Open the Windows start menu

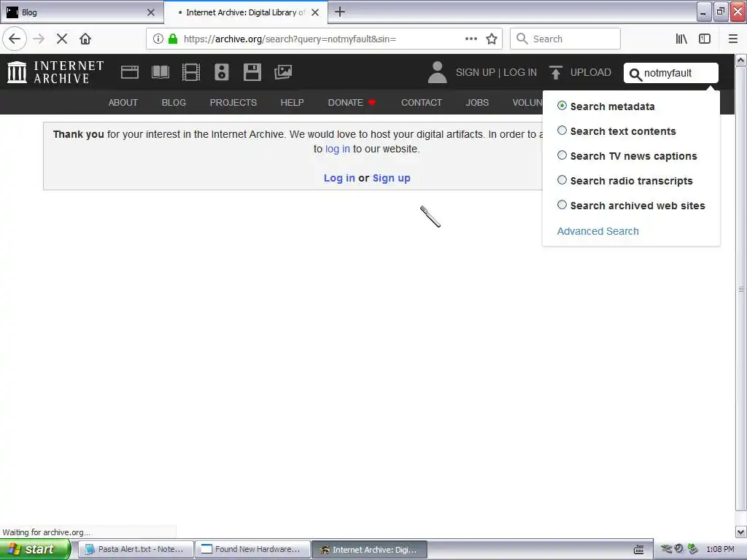coord(35,549)
